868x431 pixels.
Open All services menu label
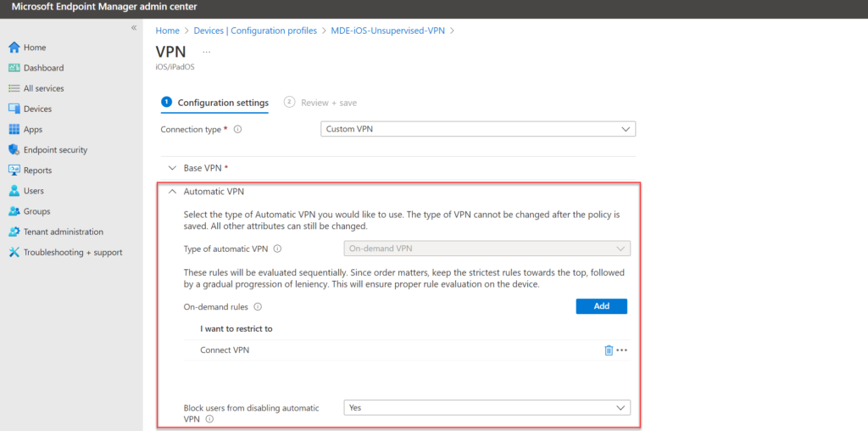click(44, 88)
